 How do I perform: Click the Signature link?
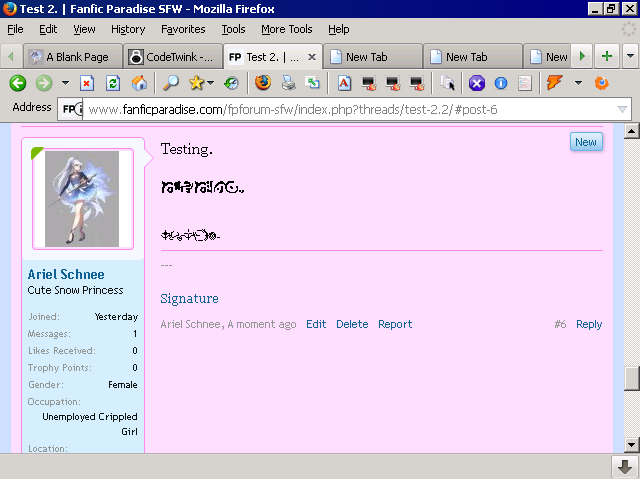click(x=189, y=299)
